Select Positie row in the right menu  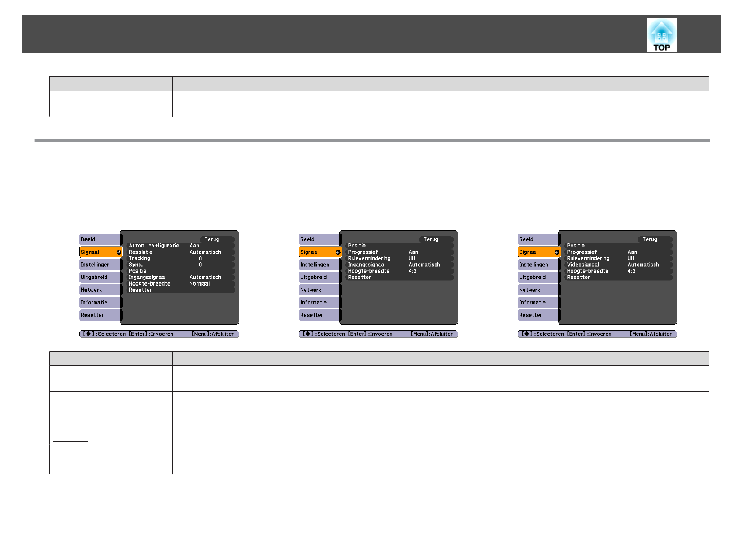click(618, 246)
